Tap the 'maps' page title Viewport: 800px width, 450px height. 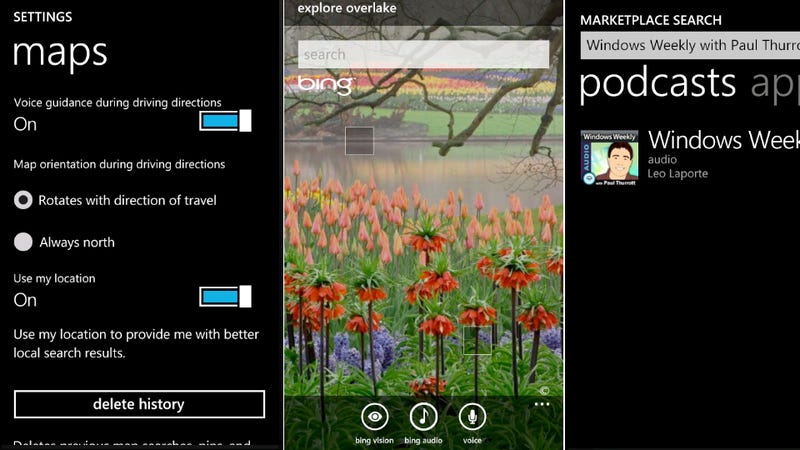click(60, 53)
